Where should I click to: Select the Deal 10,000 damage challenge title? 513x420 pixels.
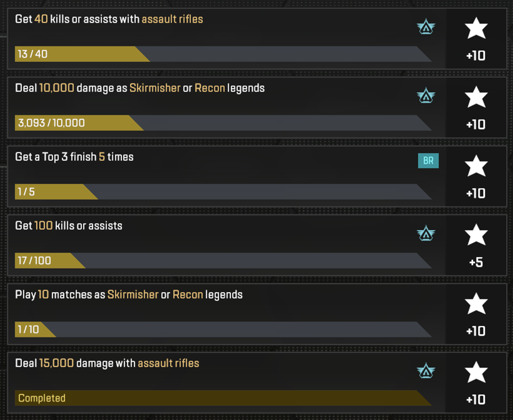coord(140,88)
